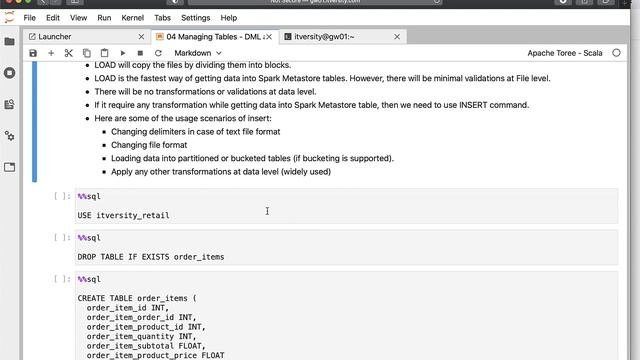
Task: Open the Edit menu
Action: click(53, 18)
